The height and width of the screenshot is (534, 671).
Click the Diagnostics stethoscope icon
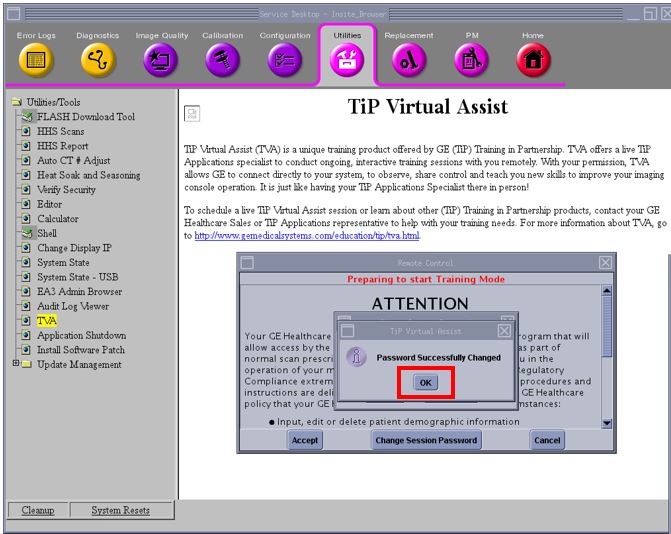click(x=98, y=61)
